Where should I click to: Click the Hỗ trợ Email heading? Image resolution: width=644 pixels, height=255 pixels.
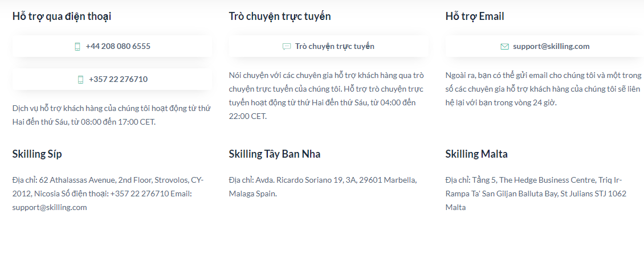(x=475, y=17)
